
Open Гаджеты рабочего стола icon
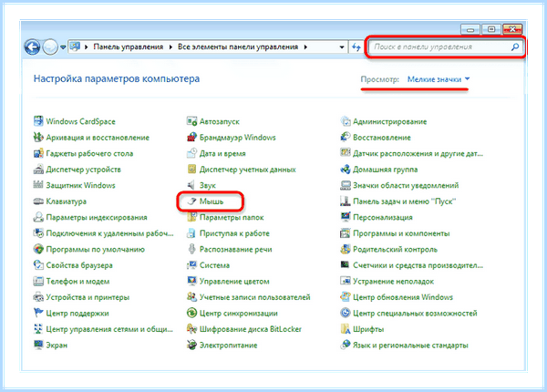coord(38,153)
